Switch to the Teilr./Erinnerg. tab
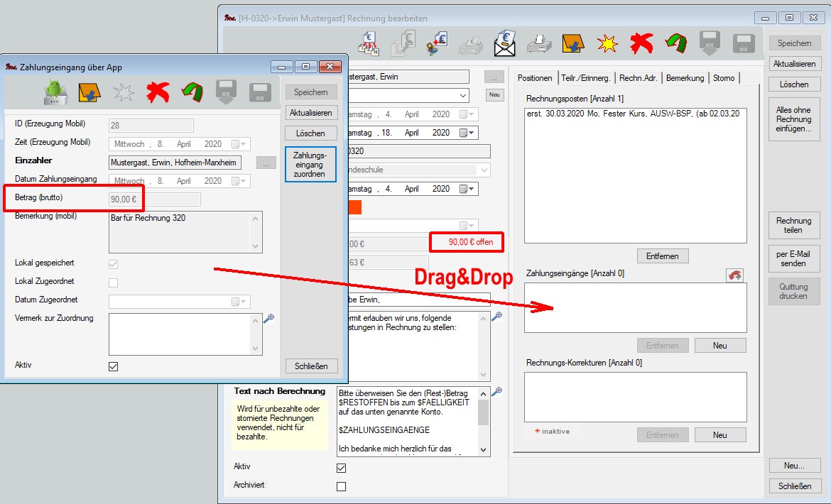 pyautogui.click(x=585, y=78)
